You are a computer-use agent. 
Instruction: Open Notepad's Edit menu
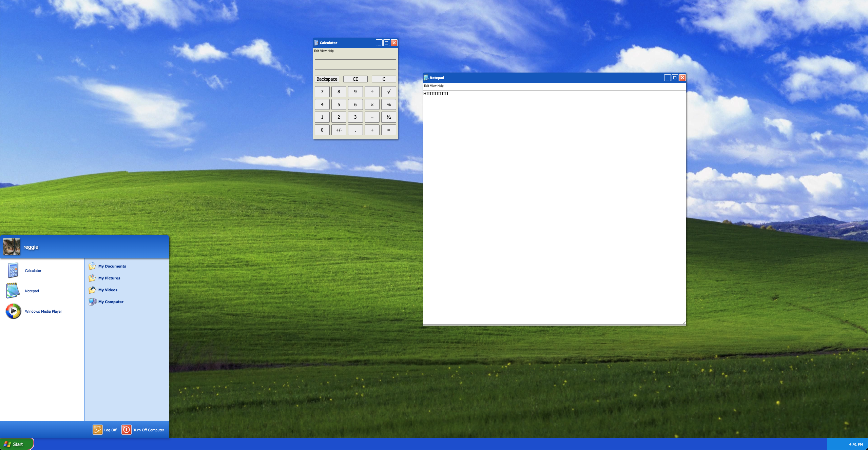coord(426,86)
